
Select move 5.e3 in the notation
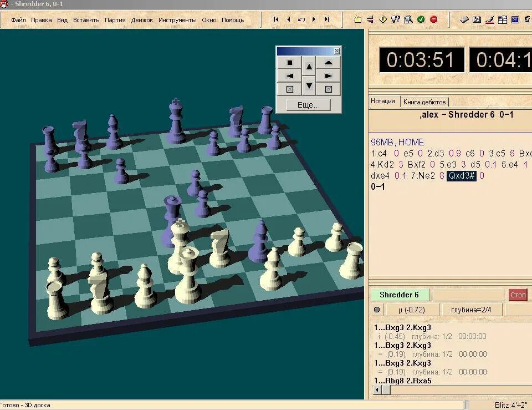448,165
